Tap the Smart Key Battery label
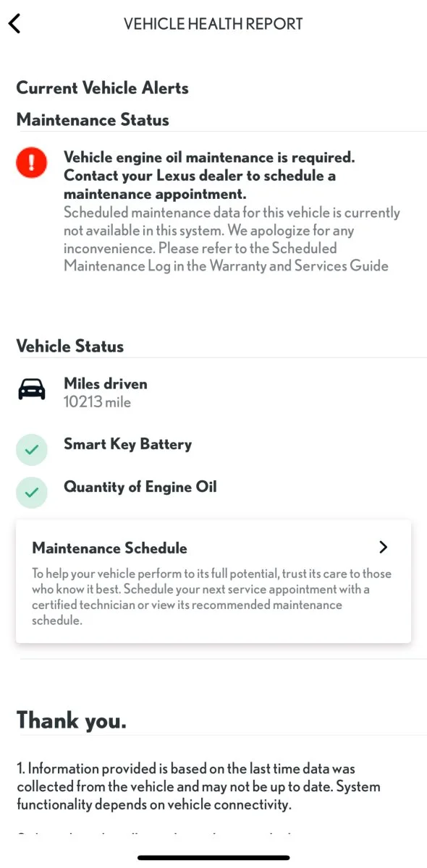Viewport: 427px width, 868px height. [128, 444]
